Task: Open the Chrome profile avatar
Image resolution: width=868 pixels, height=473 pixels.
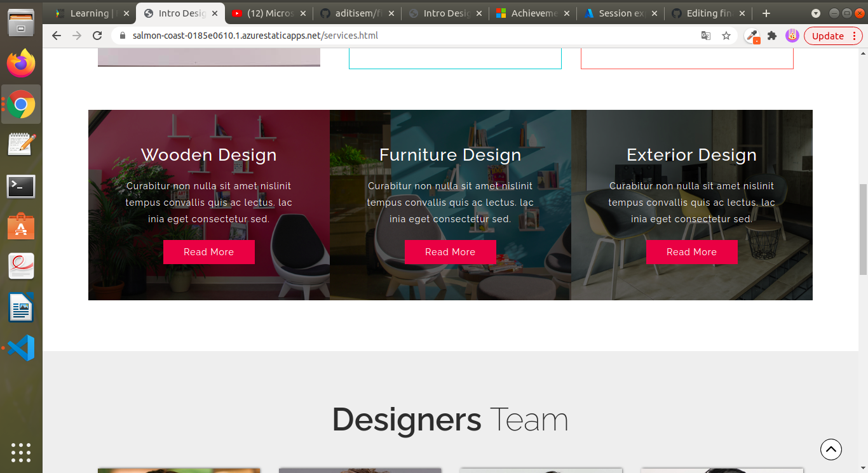Action: coord(792,36)
